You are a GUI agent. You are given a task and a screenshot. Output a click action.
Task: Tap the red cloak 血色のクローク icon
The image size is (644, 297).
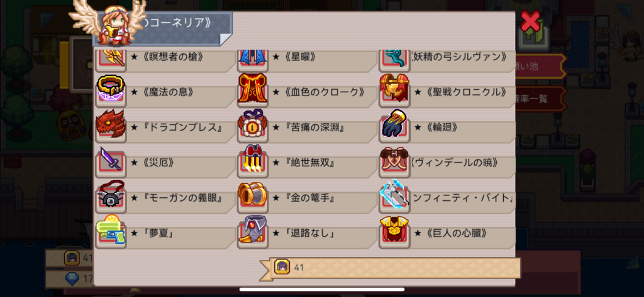click(x=253, y=89)
